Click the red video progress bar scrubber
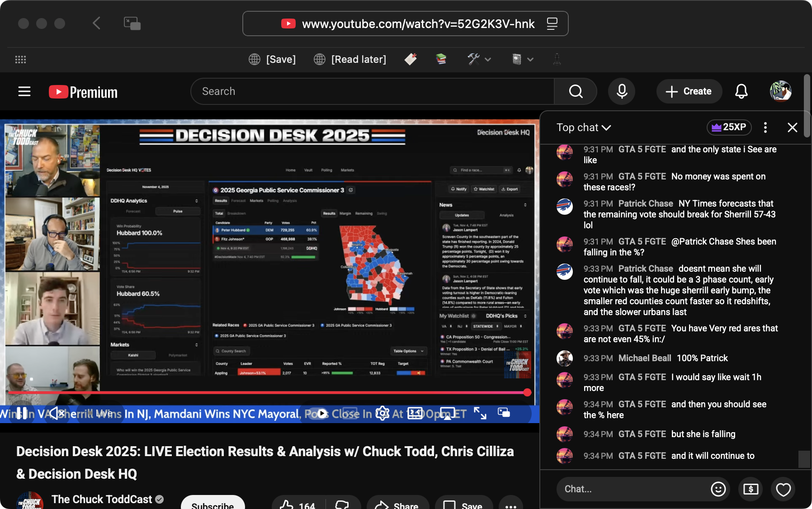This screenshot has width=812, height=509. point(527,392)
